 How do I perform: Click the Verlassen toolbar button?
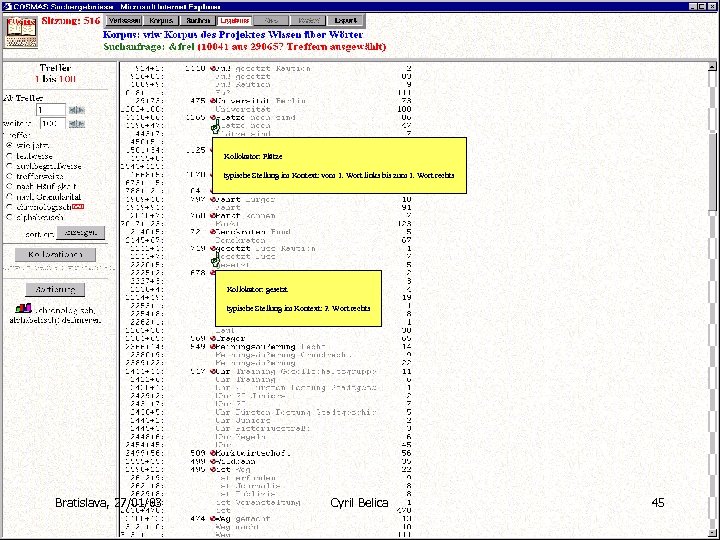(x=124, y=21)
